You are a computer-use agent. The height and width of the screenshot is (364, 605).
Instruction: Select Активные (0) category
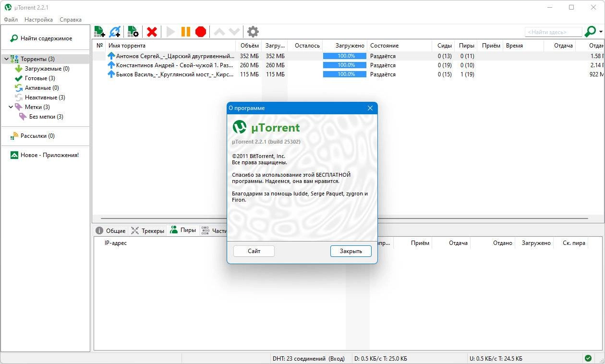[x=42, y=88]
